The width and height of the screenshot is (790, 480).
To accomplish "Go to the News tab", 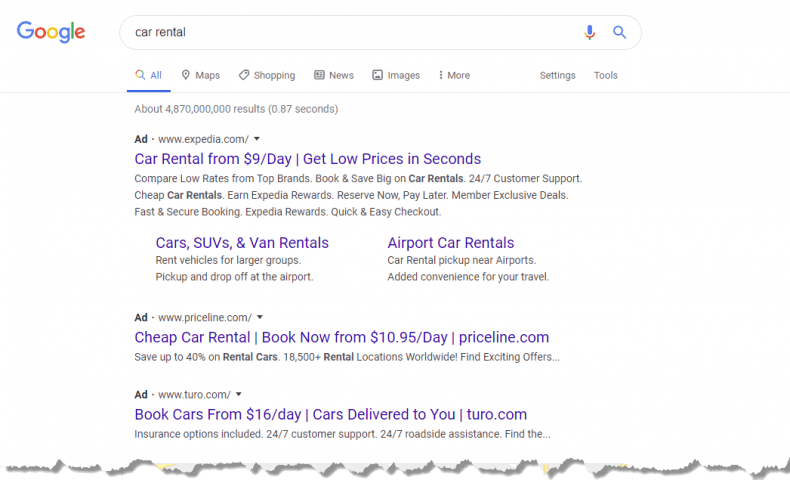I will [334, 75].
